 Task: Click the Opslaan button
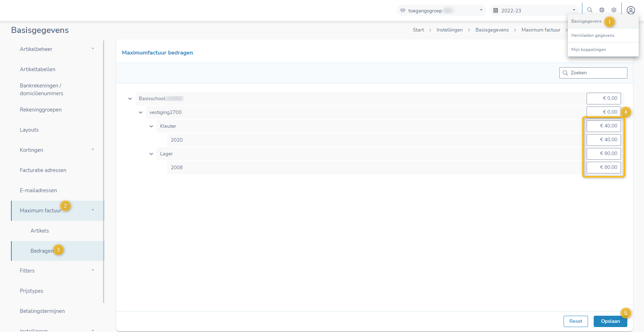pos(610,321)
